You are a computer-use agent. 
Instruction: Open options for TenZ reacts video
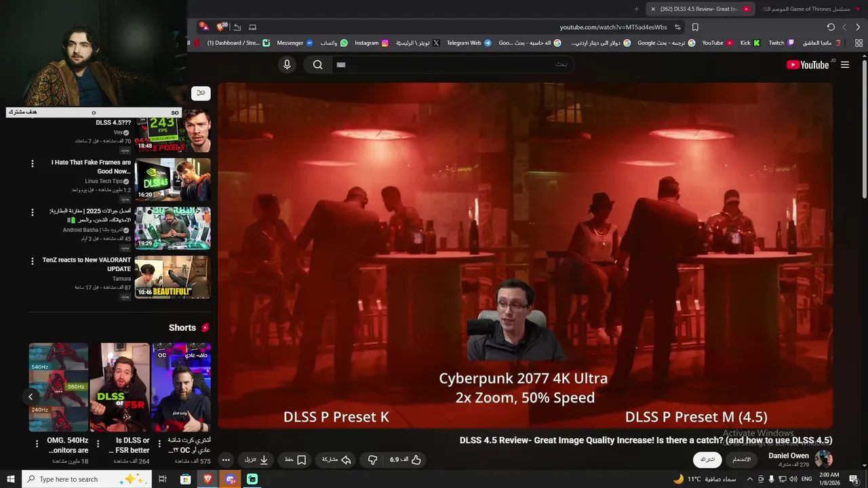coord(32,261)
